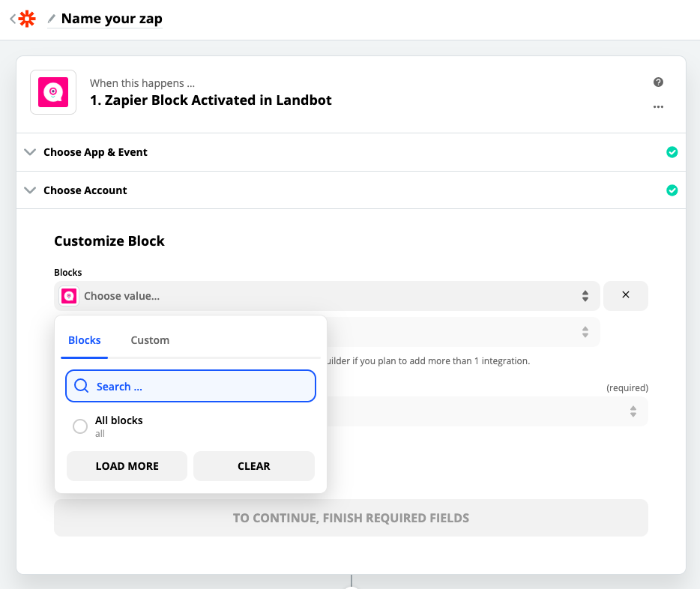Open the Blocks 'Choose value...' dropdown
The width and height of the screenshot is (700, 589).
(x=327, y=296)
